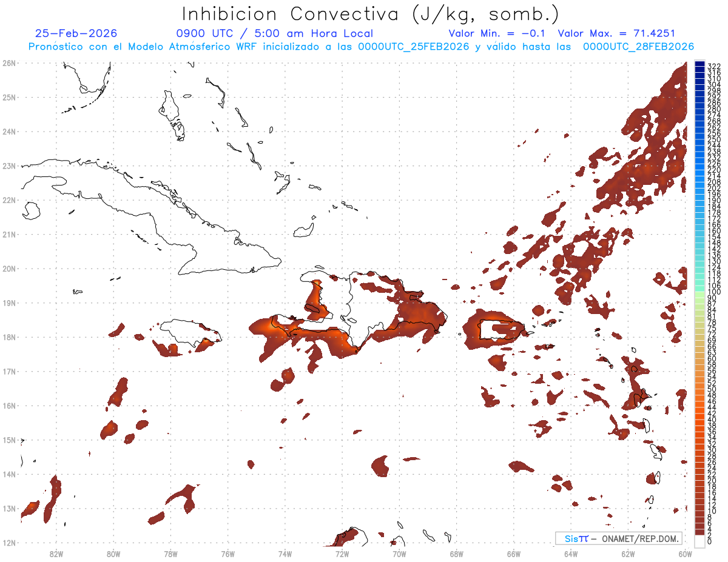Select the "68W" longitude label
This screenshot has height=562, width=728.
tap(456, 554)
